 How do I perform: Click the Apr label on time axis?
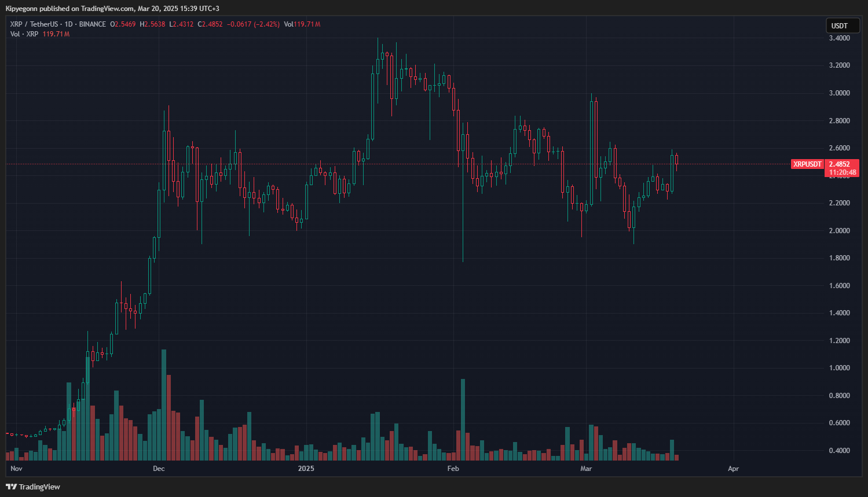point(733,469)
